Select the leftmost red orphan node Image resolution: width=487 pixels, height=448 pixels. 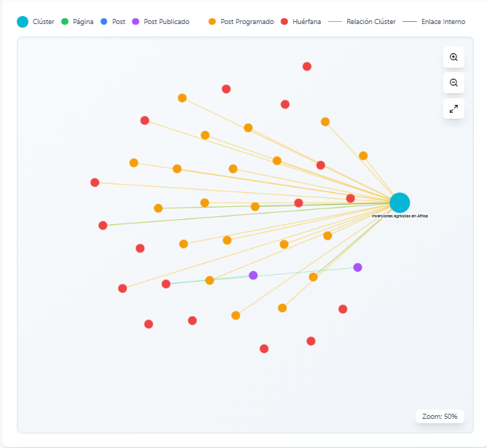(x=95, y=182)
